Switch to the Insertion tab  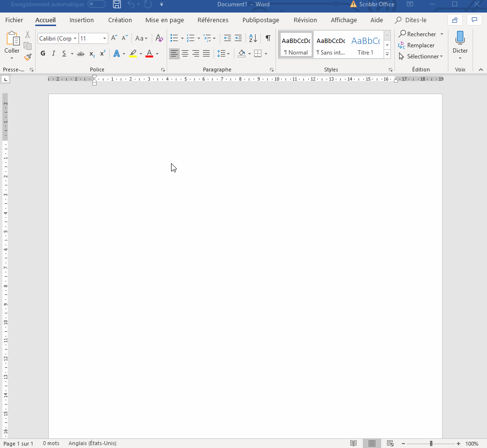81,20
